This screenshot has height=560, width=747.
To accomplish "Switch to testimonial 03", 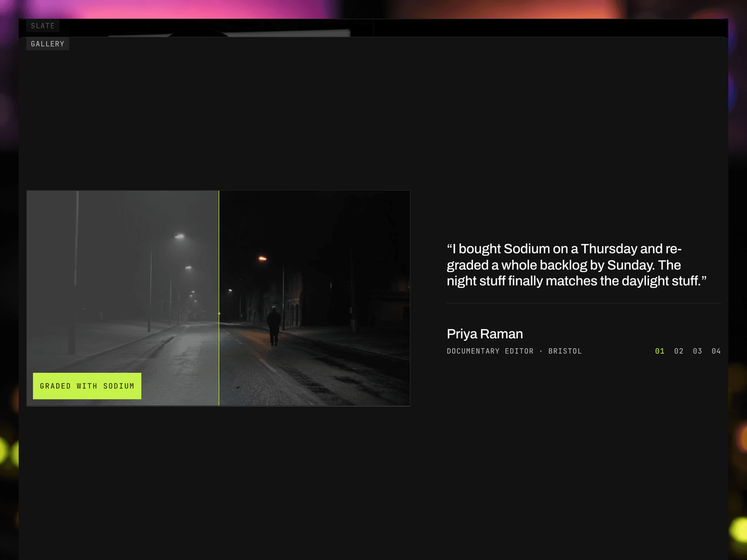I will click(x=697, y=351).
